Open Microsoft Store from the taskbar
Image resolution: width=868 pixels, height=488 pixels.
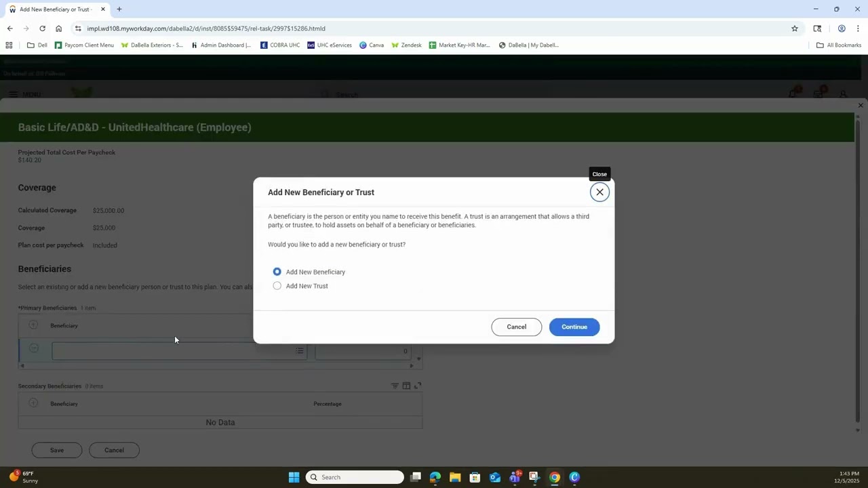click(475, 477)
